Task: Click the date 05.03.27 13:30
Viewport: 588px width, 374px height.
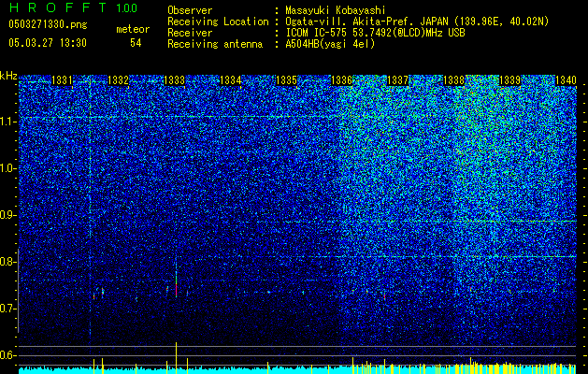Action: [x=48, y=43]
